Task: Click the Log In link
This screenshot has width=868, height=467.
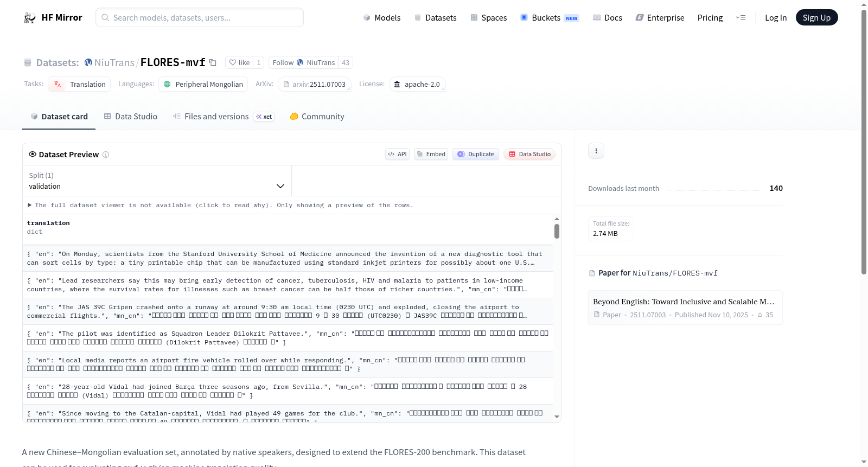Action: 776,18
